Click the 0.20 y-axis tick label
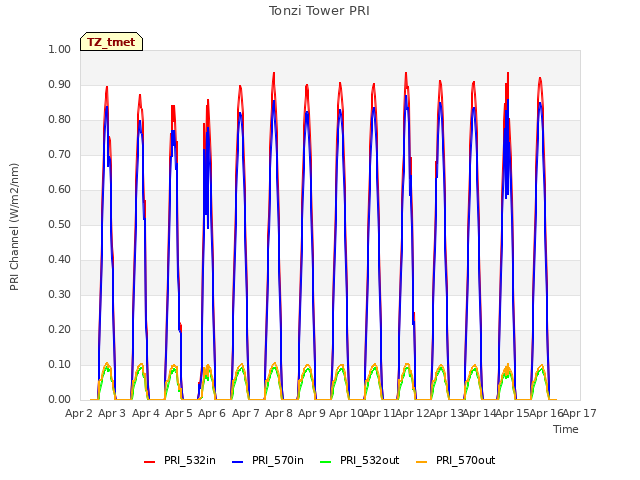Viewport: 640px width, 480px height. click(60, 329)
